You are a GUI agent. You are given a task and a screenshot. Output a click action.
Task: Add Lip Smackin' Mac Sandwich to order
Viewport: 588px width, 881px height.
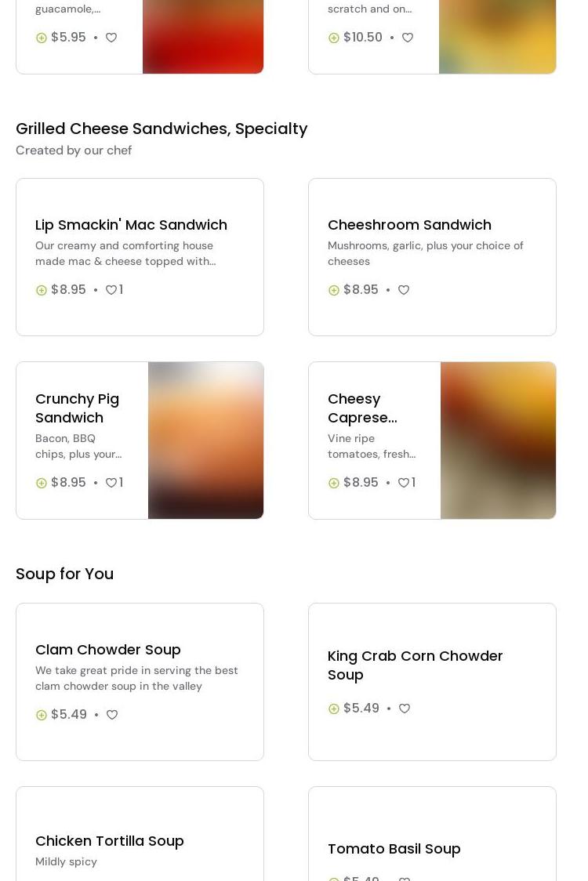pos(42,290)
